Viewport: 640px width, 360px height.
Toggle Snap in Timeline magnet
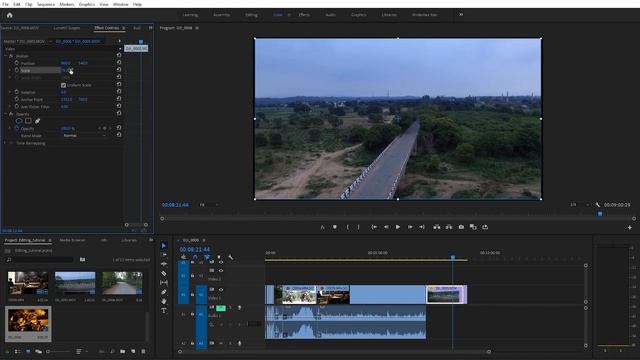(x=195, y=257)
